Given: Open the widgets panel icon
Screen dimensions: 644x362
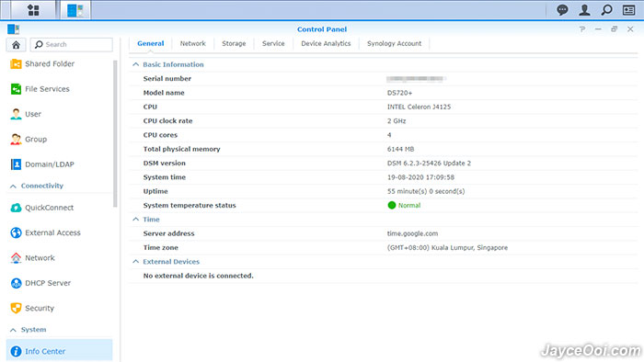Looking at the screenshot, I should point(628,10).
